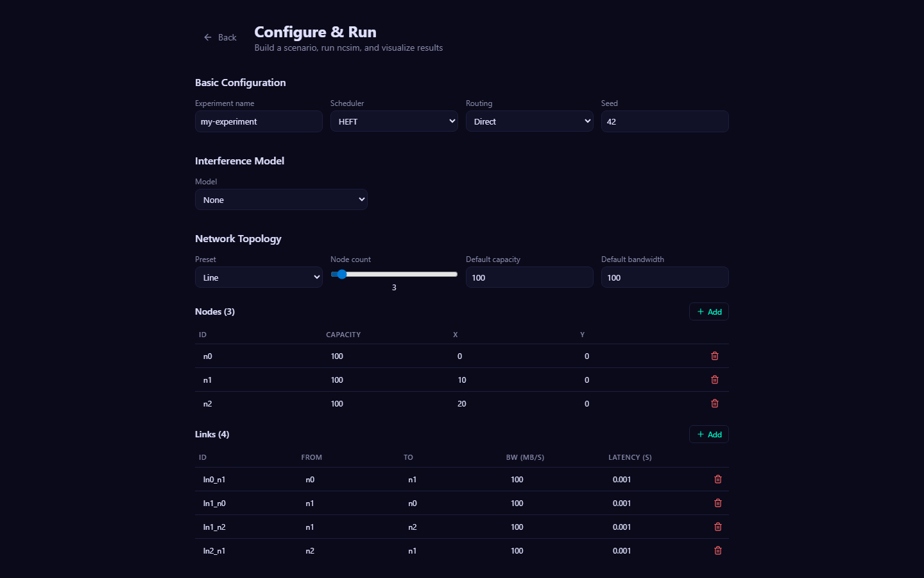Image resolution: width=924 pixels, height=578 pixels.
Task: Remove link ln1_n0 using trash icon
Action: pos(717,503)
